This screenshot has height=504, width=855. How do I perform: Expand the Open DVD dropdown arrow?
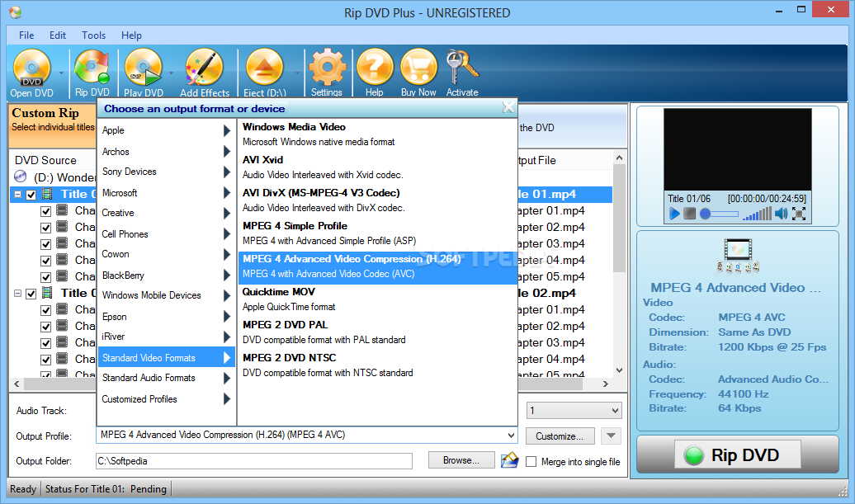(61, 73)
